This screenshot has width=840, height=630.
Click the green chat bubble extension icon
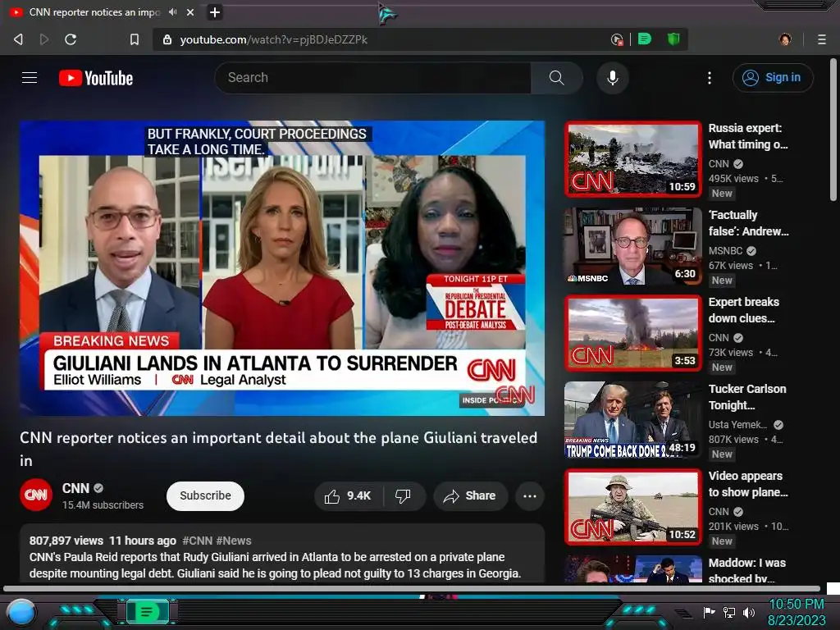coord(645,39)
